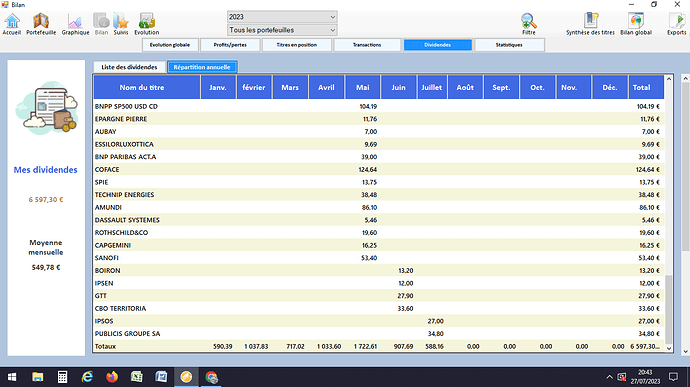Click the 6 597,30 € dividends amount
The height and width of the screenshot is (387, 690).
pyautogui.click(x=46, y=199)
